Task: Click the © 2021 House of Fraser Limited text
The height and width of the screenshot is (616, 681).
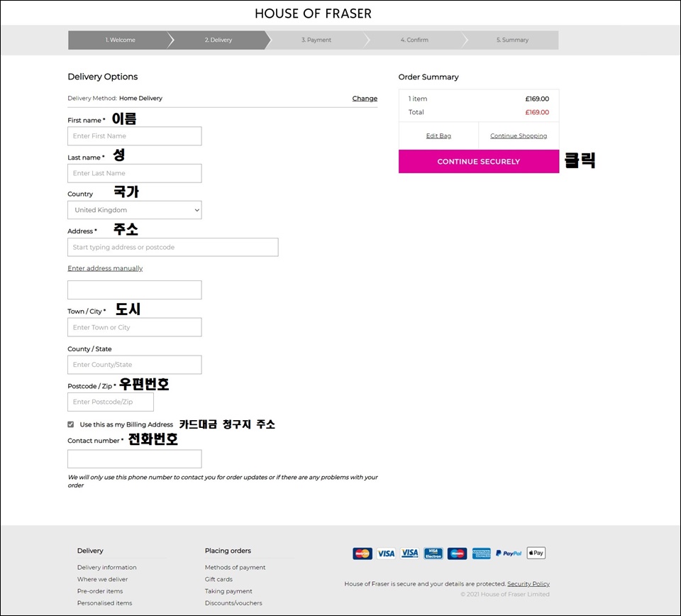Action: tap(505, 594)
